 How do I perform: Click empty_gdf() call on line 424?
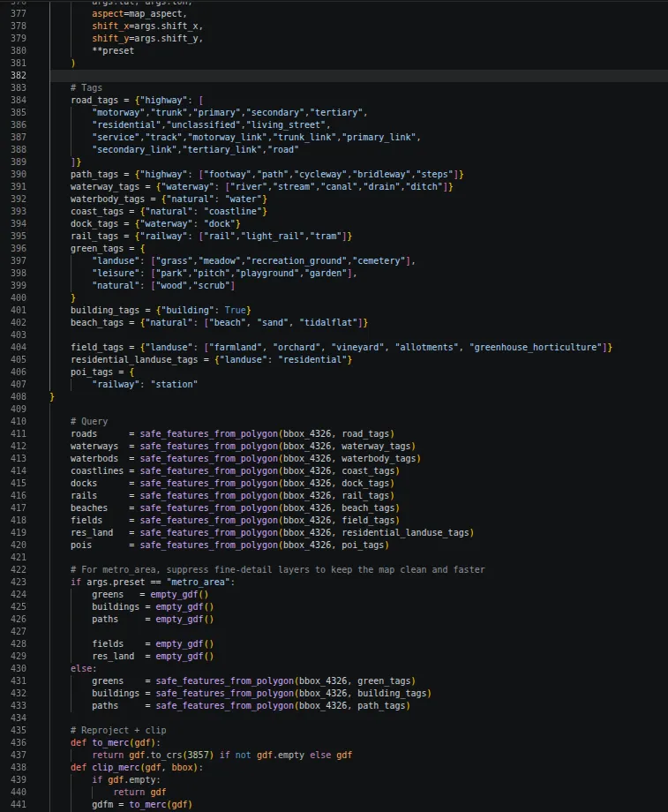pos(179,595)
